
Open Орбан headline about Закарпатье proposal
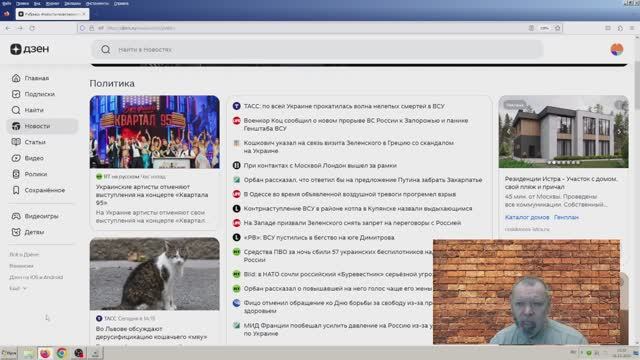(363, 180)
